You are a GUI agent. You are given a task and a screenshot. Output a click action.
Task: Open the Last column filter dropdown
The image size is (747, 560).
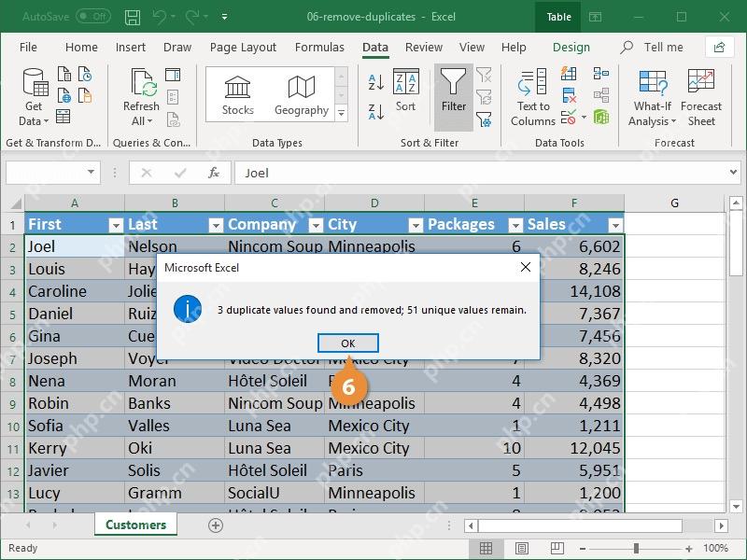point(216,225)
